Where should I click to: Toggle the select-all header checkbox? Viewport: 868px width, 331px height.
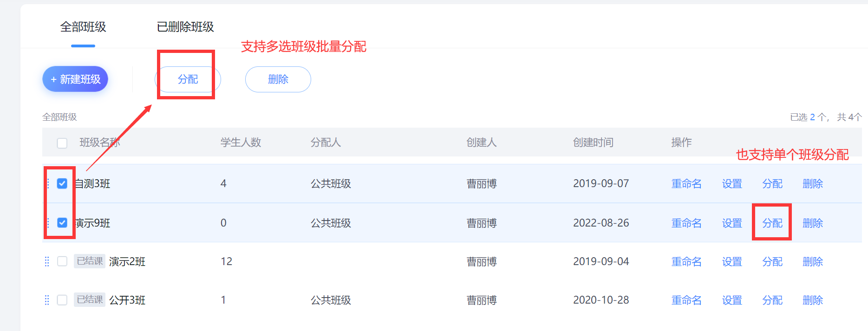[62, 143]
